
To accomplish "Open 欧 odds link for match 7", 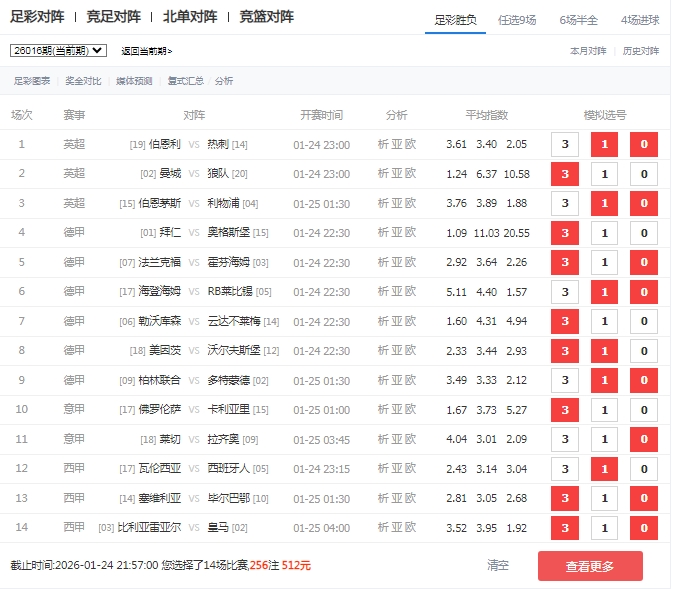I will (410, 321).
